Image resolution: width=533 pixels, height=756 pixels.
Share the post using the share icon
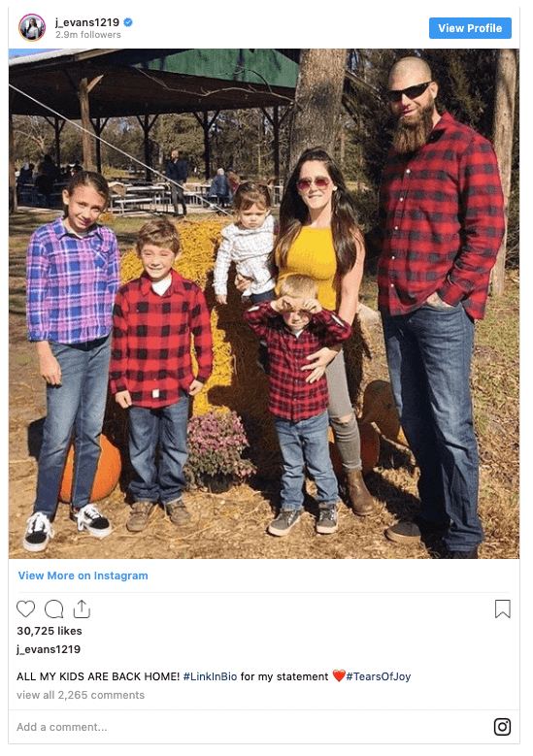[82, 608]
